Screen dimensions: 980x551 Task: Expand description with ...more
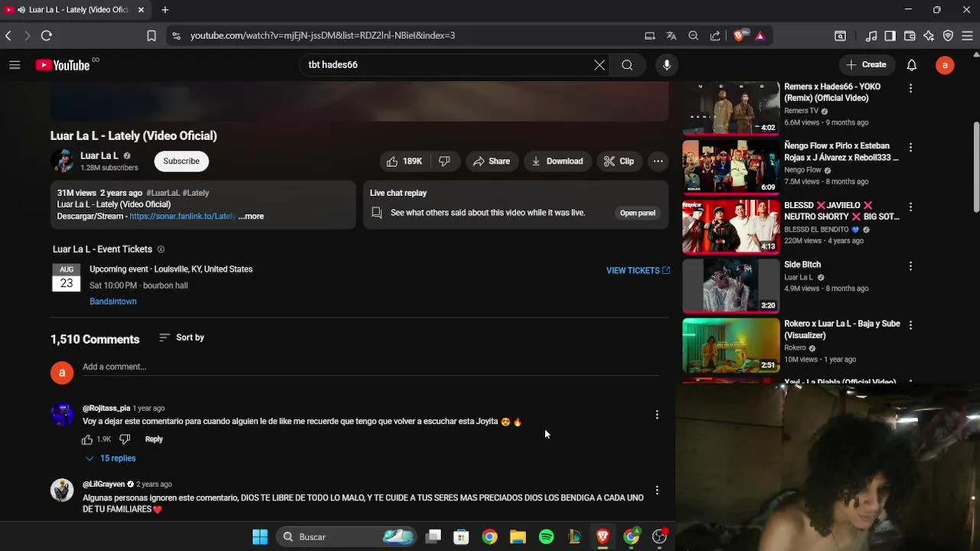(251, 217)
